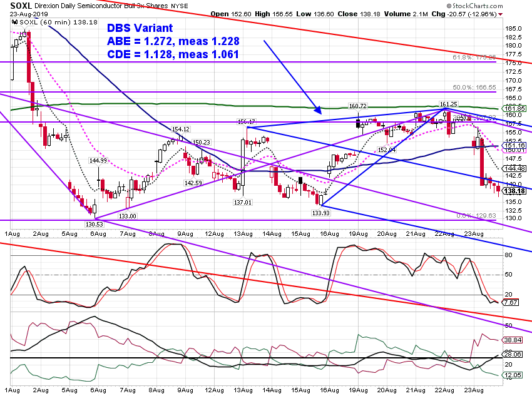532x396 pixels.
Task: Click the 160.72 peak price label
Action: coord(358,106)
